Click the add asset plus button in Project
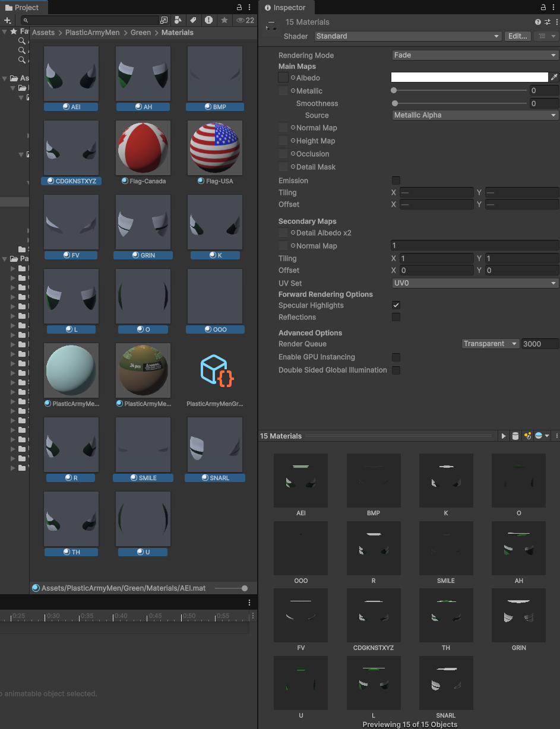Image resolution: width=560 pixels, height=729 pixels. [7, 20]
